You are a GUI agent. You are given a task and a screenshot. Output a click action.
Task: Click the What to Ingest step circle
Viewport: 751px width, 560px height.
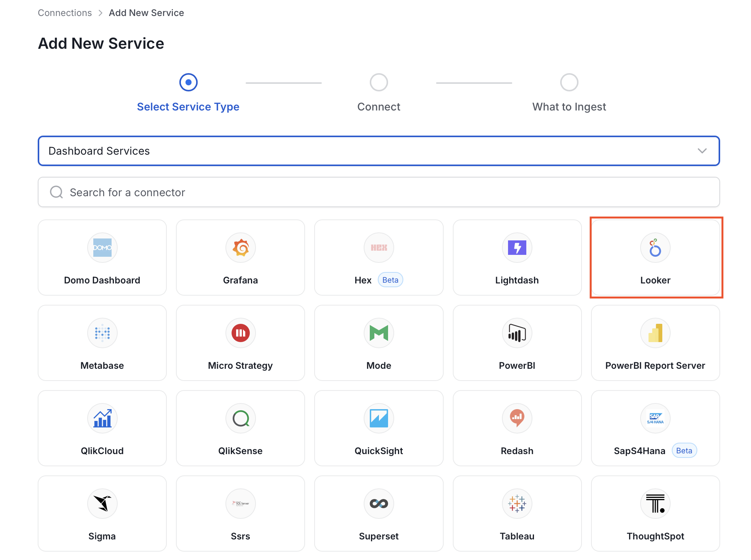click(x=569, y=82)
